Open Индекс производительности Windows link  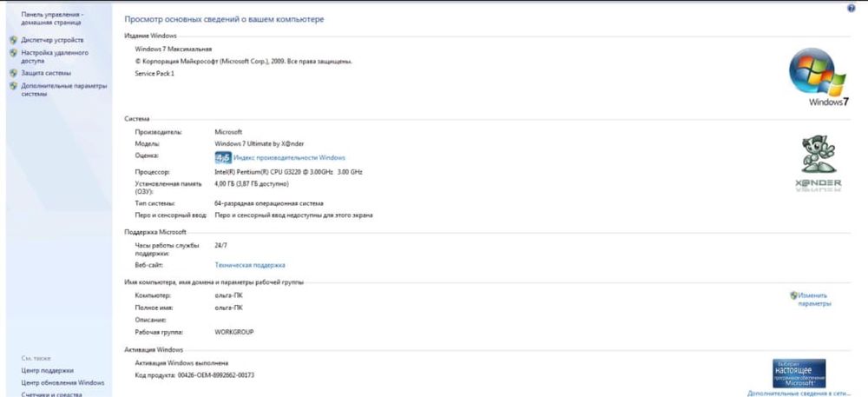(289, 158)
